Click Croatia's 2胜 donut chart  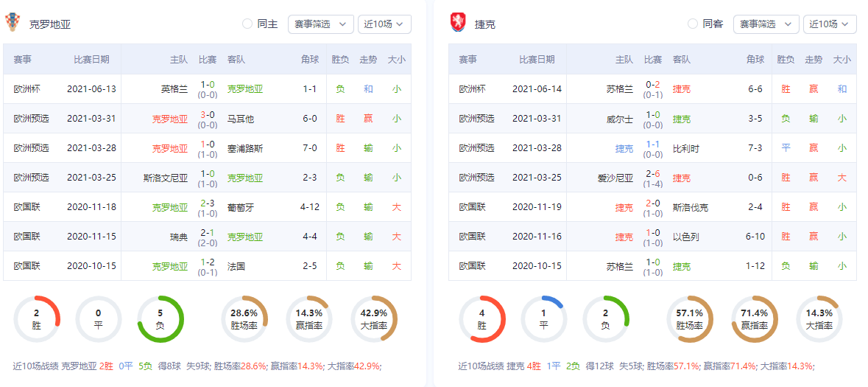point(36,319)
